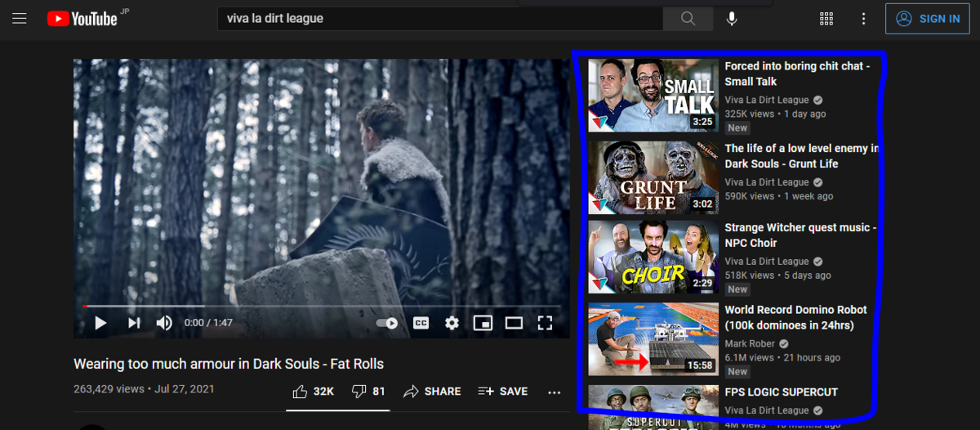Image resolution: width=980 pixels, height=430 pixels.
Task: Start voice search with microphone
Action: tap(732, 18)
